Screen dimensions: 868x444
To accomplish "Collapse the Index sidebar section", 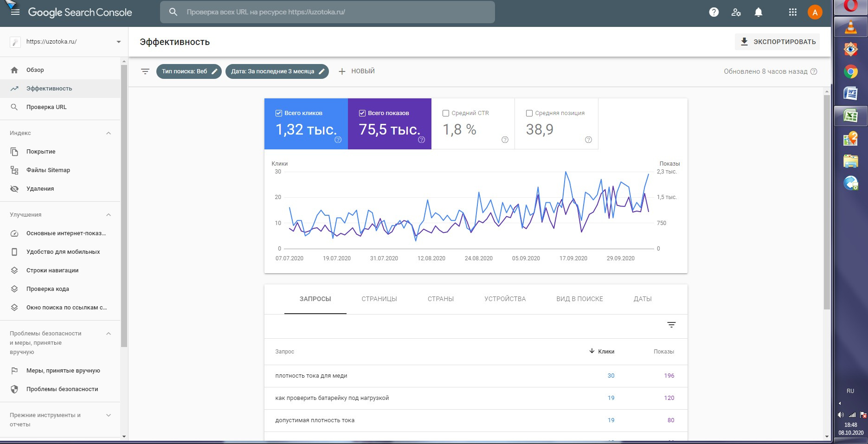I will pos(109,133).
